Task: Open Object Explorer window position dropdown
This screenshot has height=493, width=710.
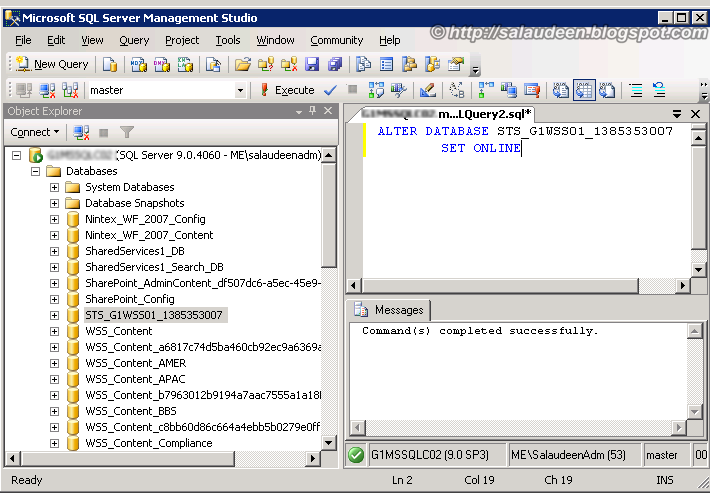Action: click(x=299, y=111)
